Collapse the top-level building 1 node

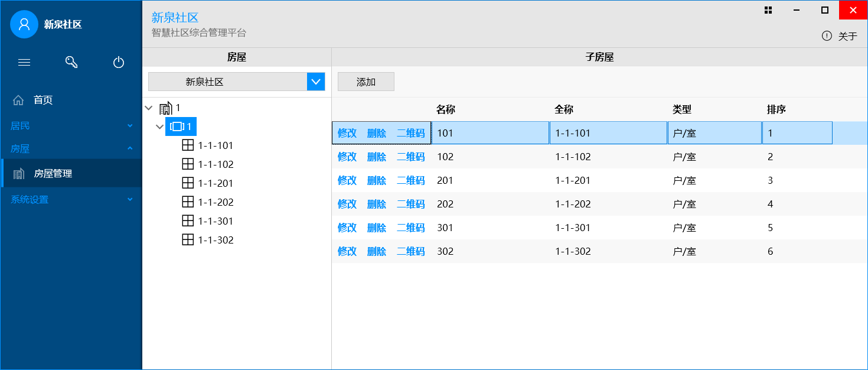pos(148,108)
